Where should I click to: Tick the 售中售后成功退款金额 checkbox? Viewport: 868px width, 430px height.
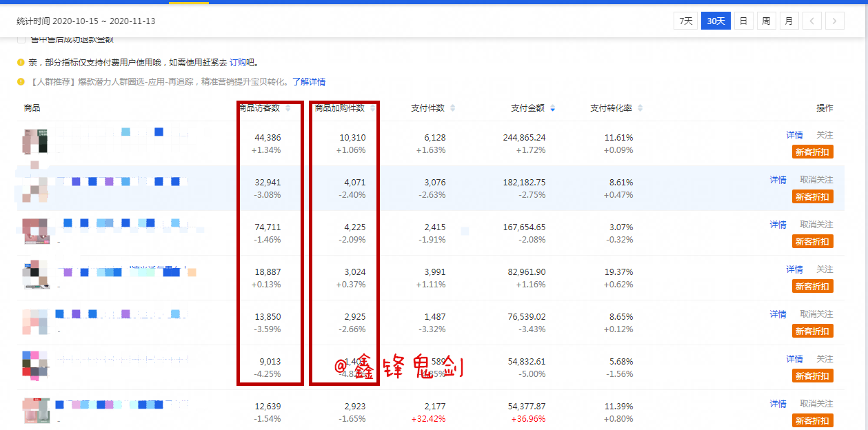pyautogui.click(x=21, y=40)
